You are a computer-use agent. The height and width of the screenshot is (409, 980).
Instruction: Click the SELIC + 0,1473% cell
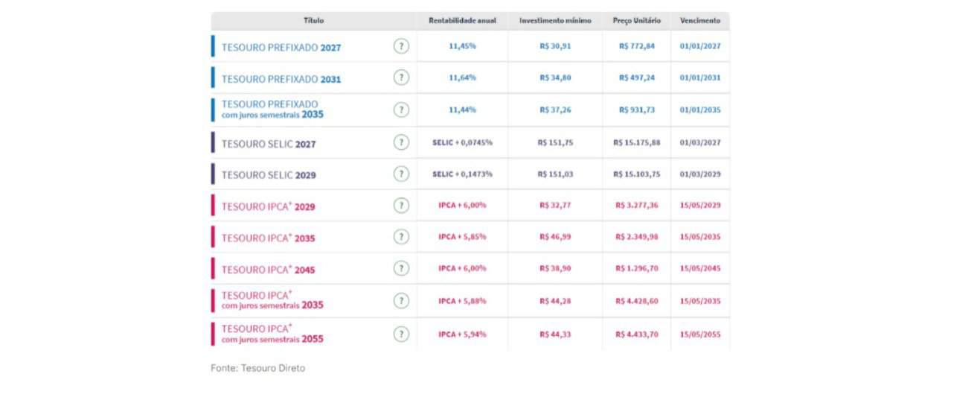462,174
